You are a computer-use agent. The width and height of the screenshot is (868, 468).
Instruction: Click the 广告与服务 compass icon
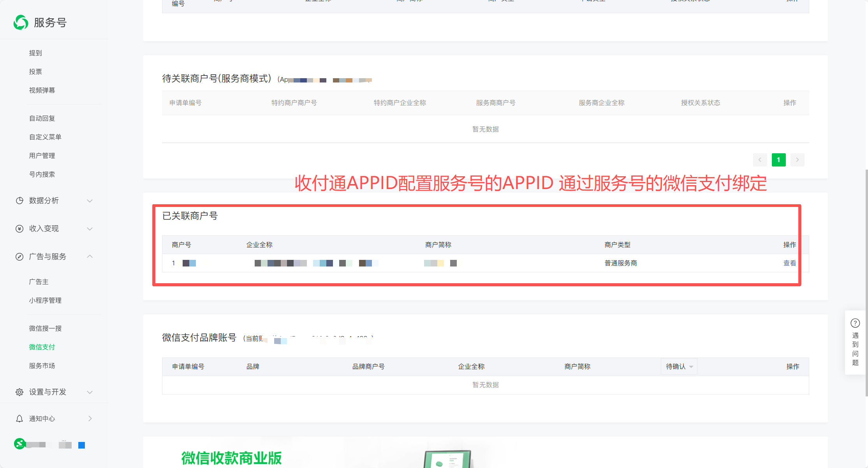pyautogui.click(x=19, y=257)
